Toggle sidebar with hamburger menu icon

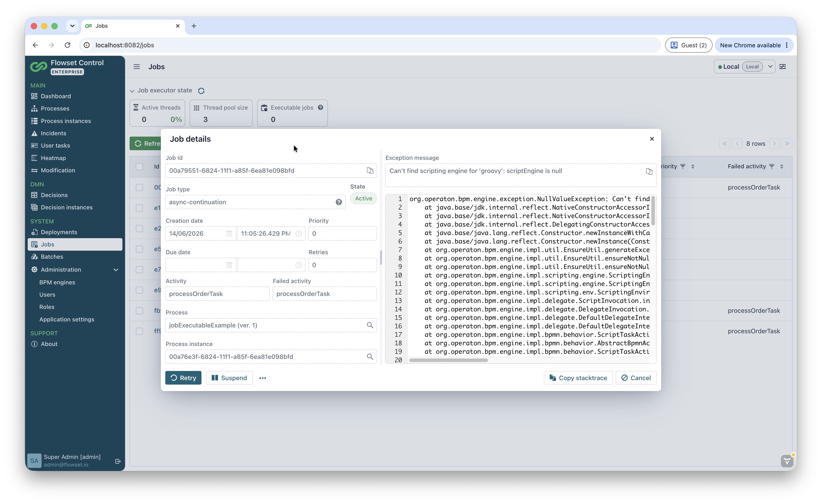[137, 67]
